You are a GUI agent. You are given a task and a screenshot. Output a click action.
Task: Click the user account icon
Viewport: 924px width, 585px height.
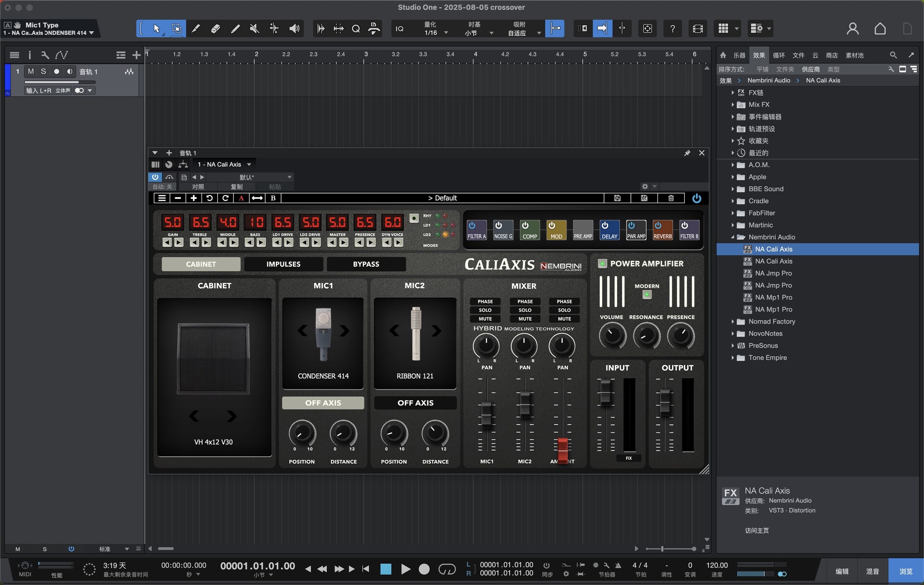pos(852,29)
